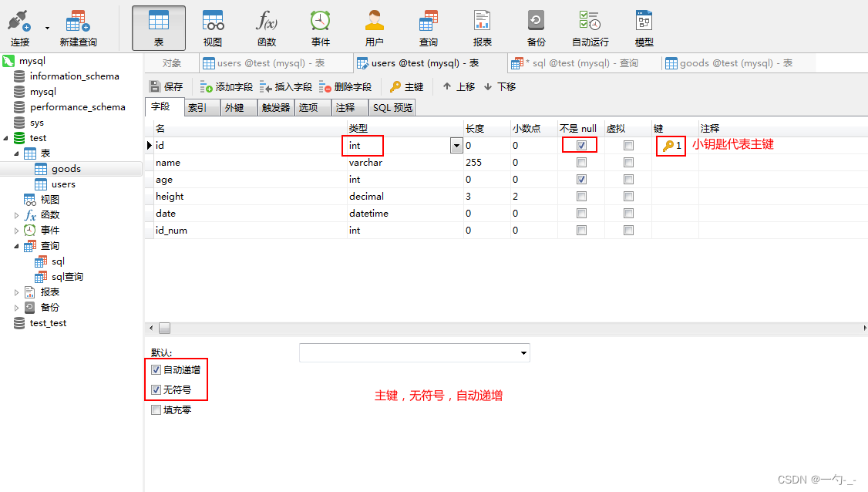Move field up with 上移

[459, 86]
